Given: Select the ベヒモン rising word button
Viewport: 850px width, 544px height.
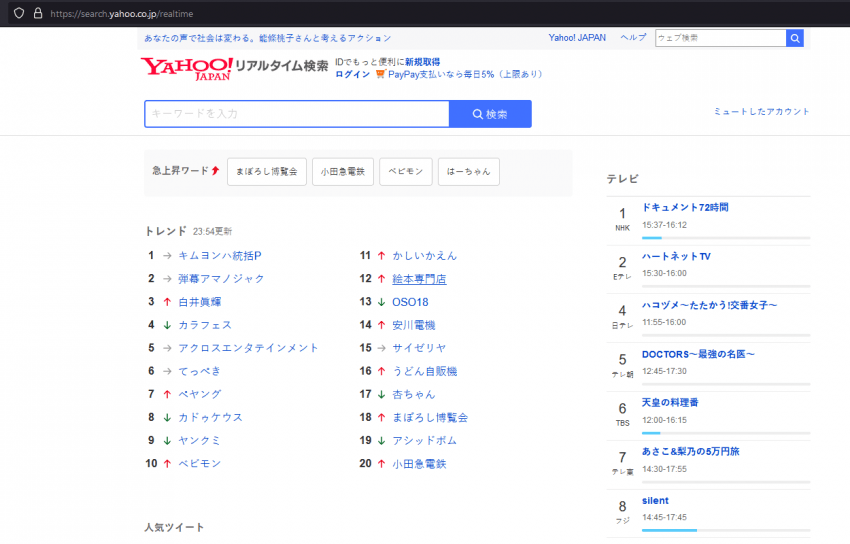Looking at the screenshot, I should pos(405,172).
